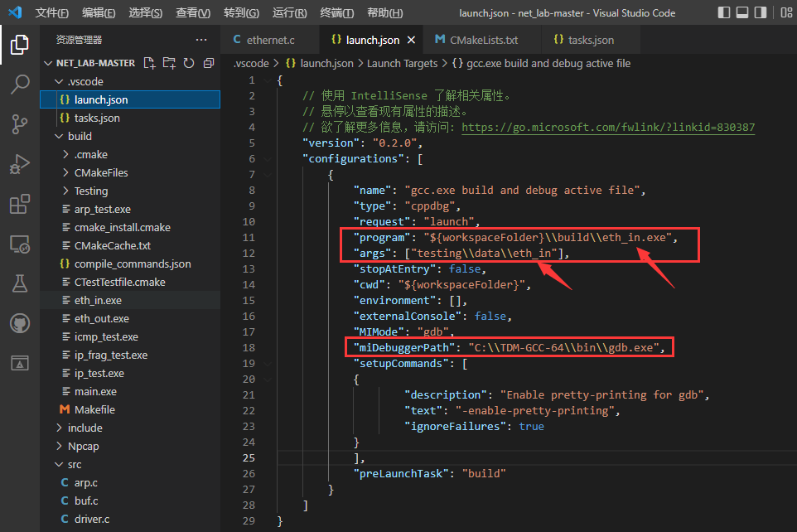
Task: Refresh the explorer tree
Action: tap(189, 63)
